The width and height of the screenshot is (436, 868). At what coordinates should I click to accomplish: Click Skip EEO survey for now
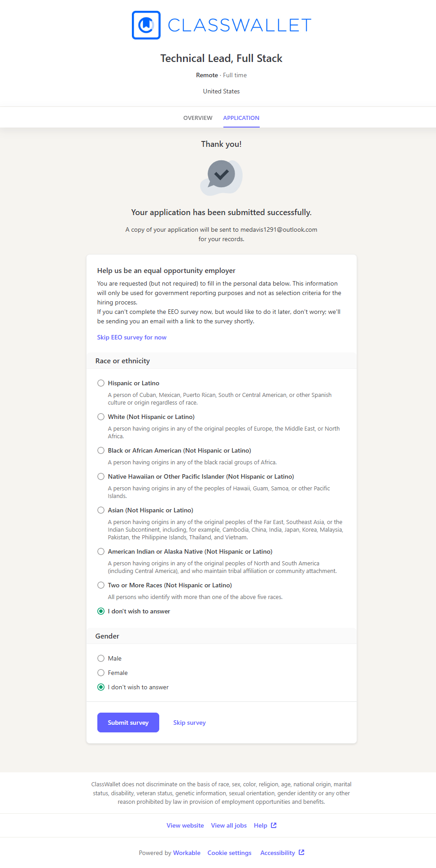pos(132,337)
